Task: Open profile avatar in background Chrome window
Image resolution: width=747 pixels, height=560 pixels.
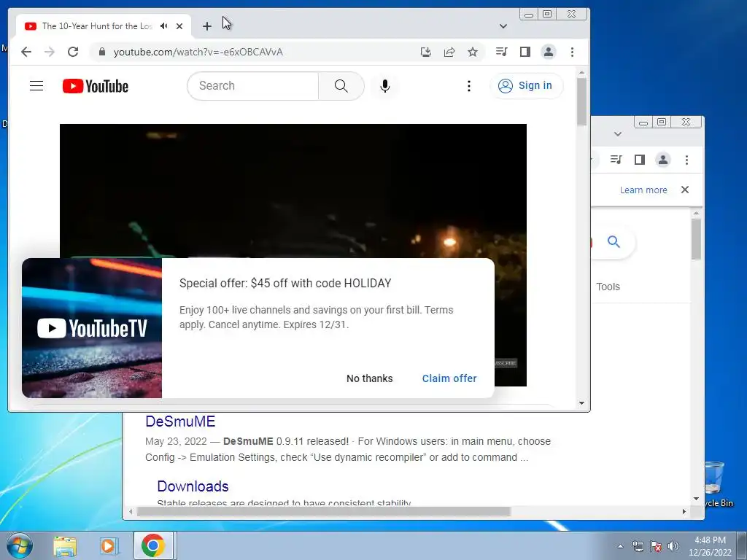Action: (x=662, y=160)
